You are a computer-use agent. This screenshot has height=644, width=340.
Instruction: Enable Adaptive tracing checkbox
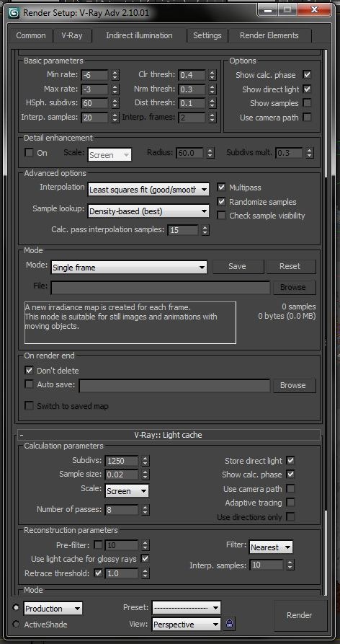pos(290,503)
